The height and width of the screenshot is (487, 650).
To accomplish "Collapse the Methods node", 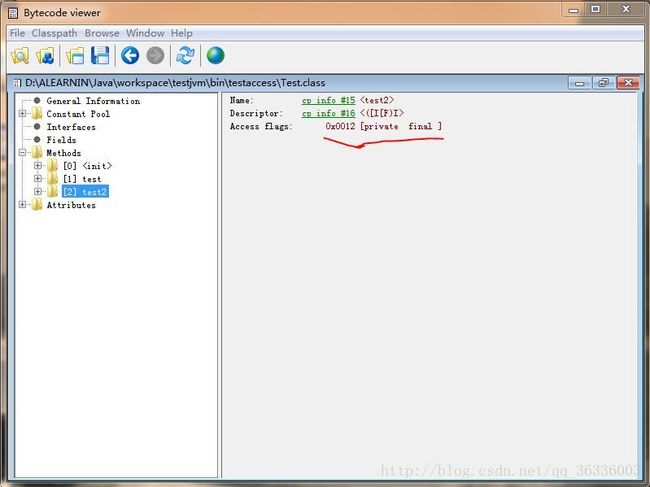I will [x=22, y=153].
